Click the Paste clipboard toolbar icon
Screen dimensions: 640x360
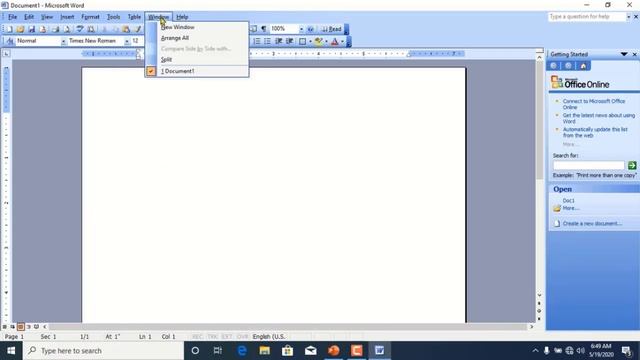pyautogui.click(x=126, y=29)
